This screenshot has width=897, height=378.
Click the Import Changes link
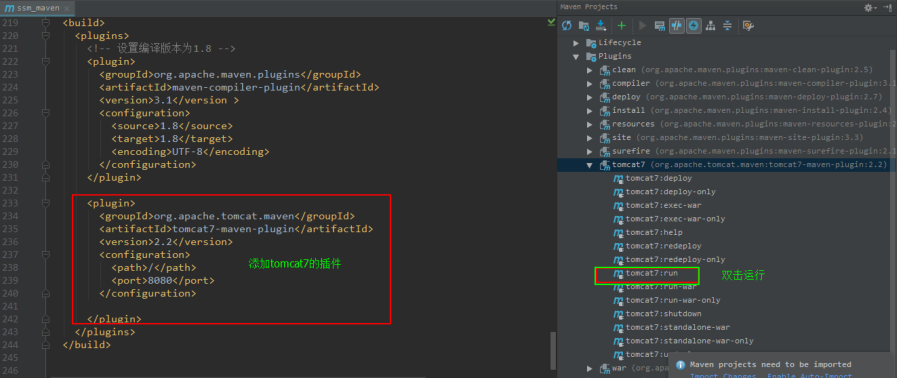tap(723, 376)
